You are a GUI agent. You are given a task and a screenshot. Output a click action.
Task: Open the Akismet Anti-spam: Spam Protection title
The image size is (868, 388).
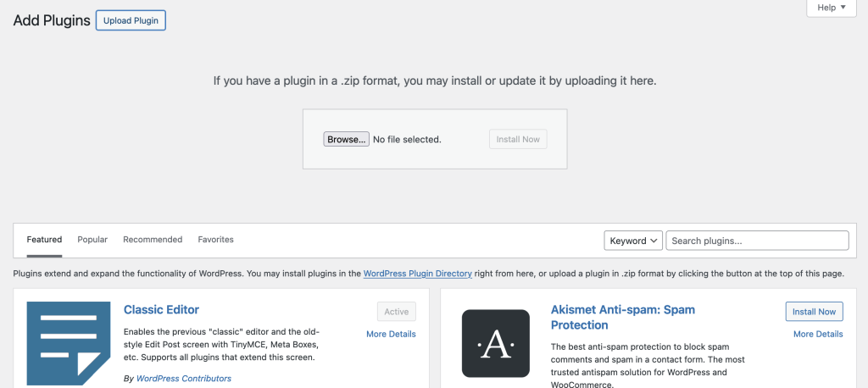[x=623, y=317]
